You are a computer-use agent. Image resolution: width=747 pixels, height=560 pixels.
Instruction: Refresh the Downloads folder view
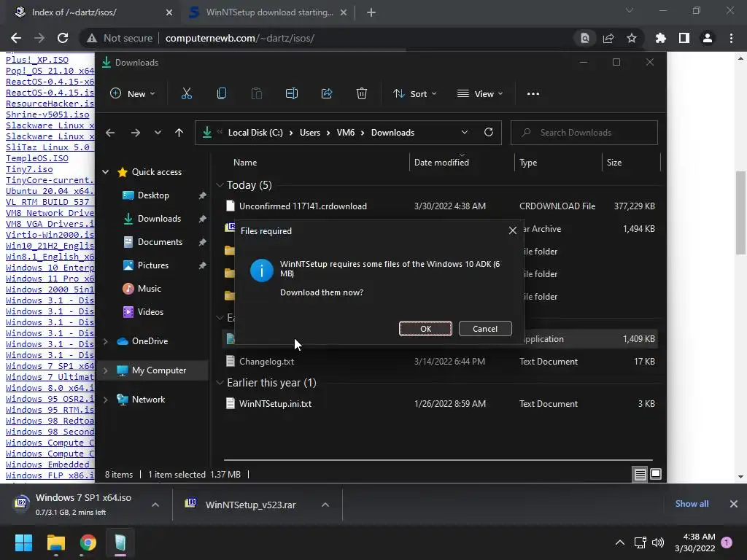[489, 133]
